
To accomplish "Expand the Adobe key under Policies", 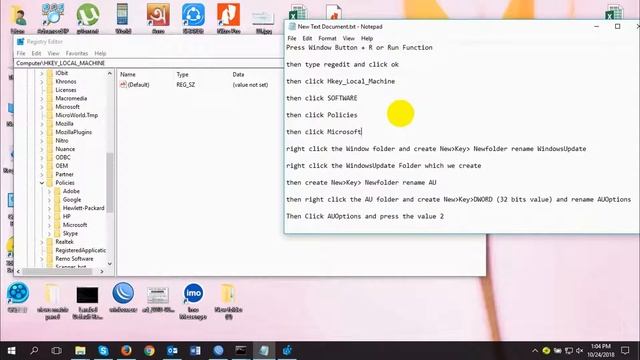I will 49,191.
